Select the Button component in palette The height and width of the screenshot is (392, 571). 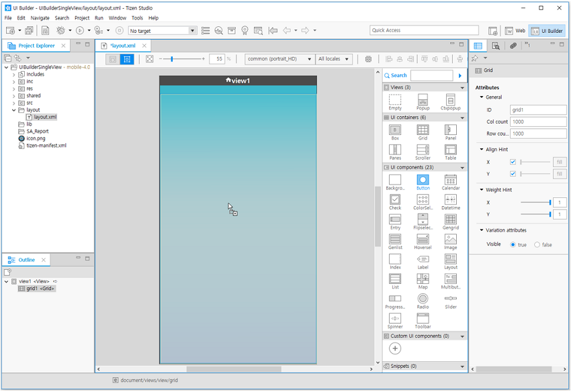pos(423,181)
